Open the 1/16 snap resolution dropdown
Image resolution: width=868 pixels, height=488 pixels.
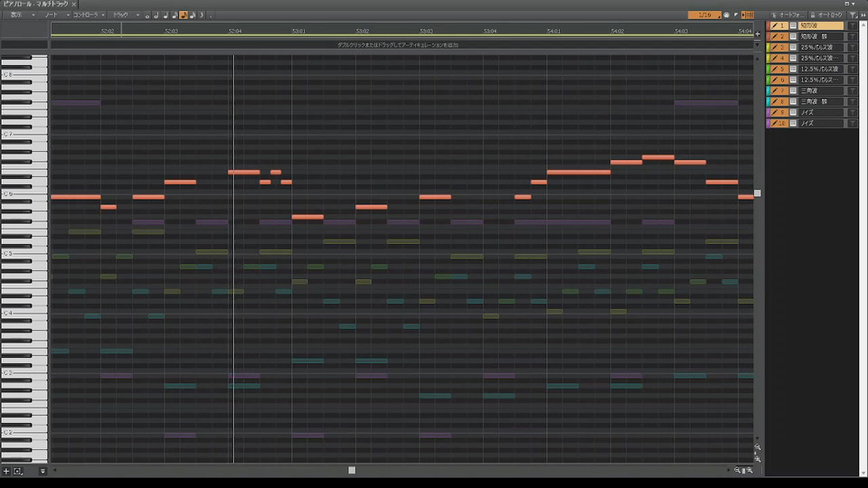click(704, 15)
